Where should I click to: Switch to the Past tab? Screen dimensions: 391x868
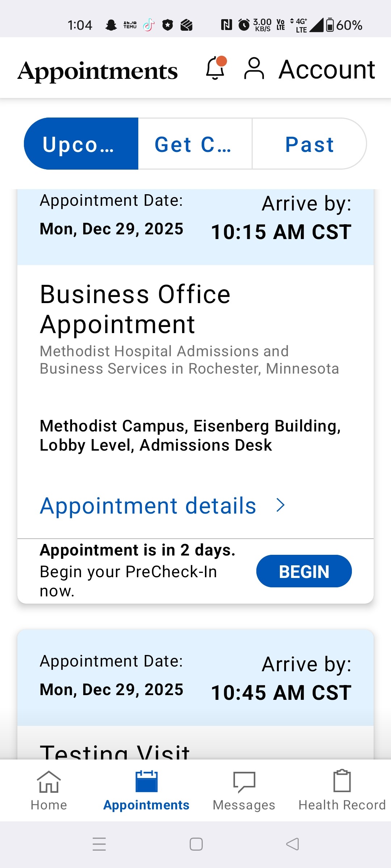point(309,144)
